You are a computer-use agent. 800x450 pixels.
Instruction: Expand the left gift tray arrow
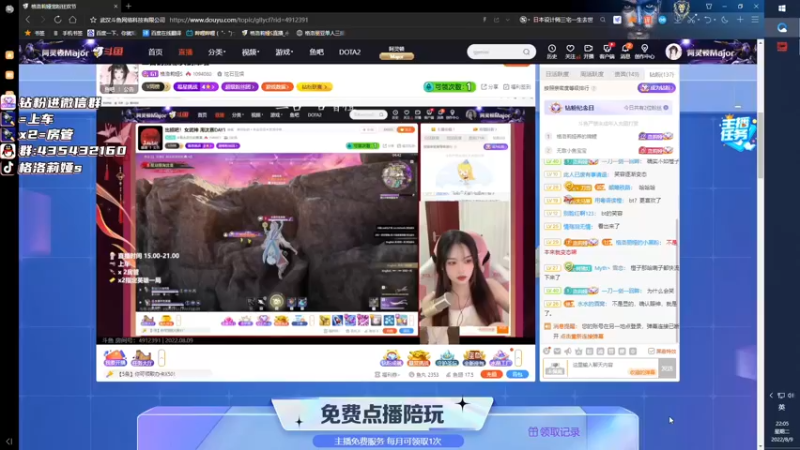161,358
